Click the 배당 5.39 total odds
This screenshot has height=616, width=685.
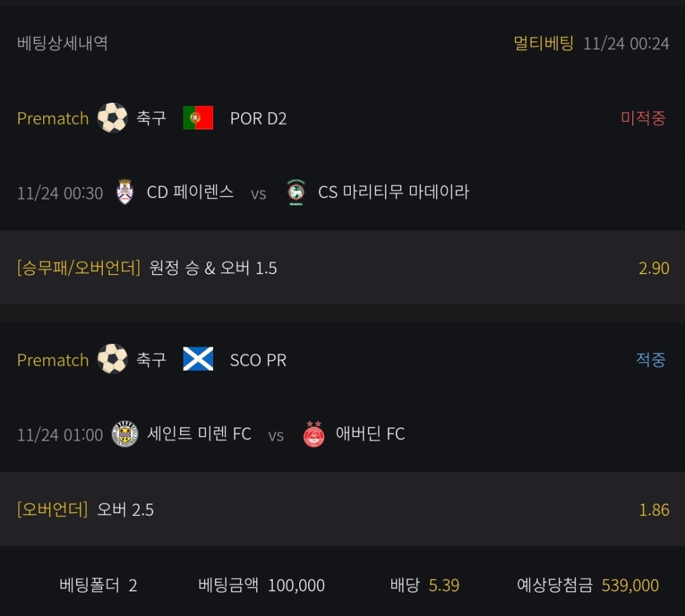[x=444, y=585]
